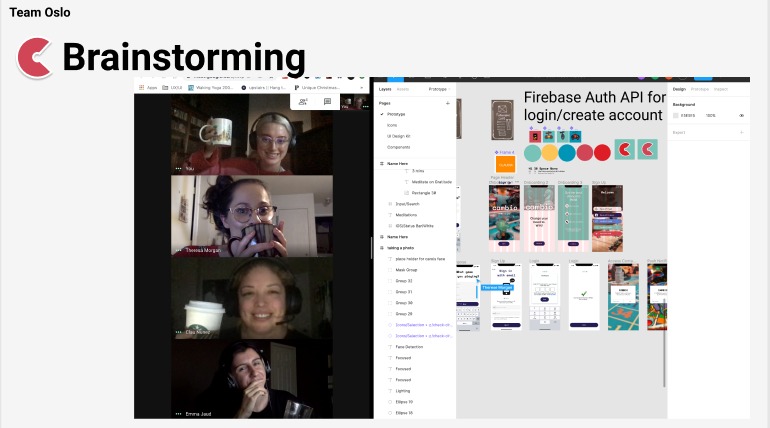Select the orange Frame 4 rectangle
Screen dimensions: 770x428
[x=505, y=164]
